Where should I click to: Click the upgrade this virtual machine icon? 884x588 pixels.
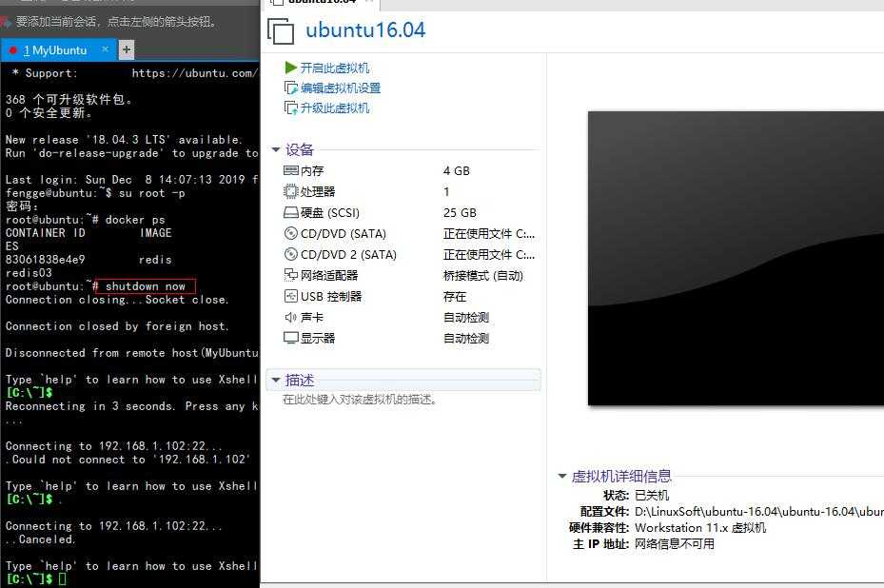291,108
